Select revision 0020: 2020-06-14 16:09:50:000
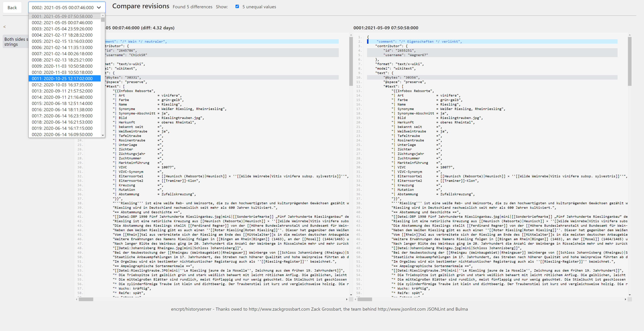Image resolution: width=644 pixels, height=331 pixels. [x=65, y=135]
